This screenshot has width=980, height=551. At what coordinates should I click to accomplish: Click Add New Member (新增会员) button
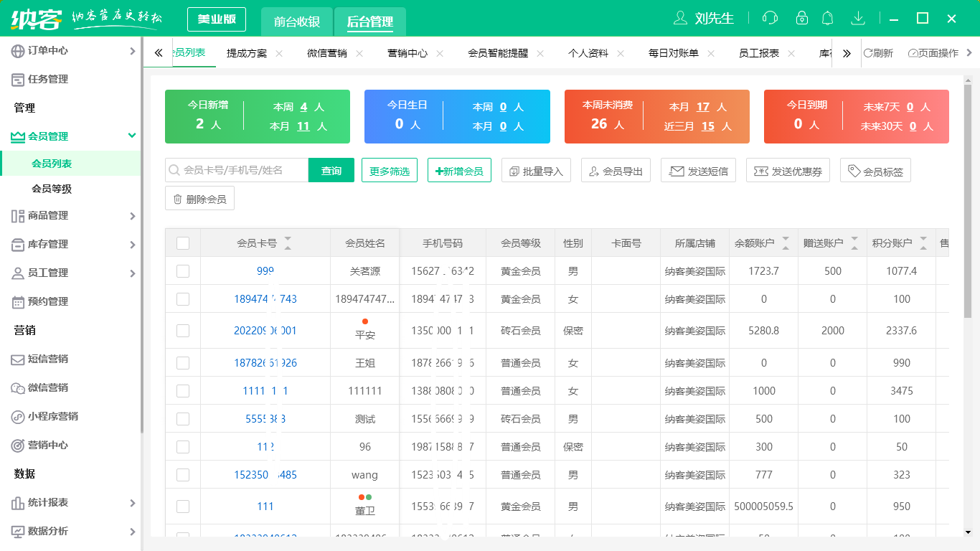pos(459,171)
